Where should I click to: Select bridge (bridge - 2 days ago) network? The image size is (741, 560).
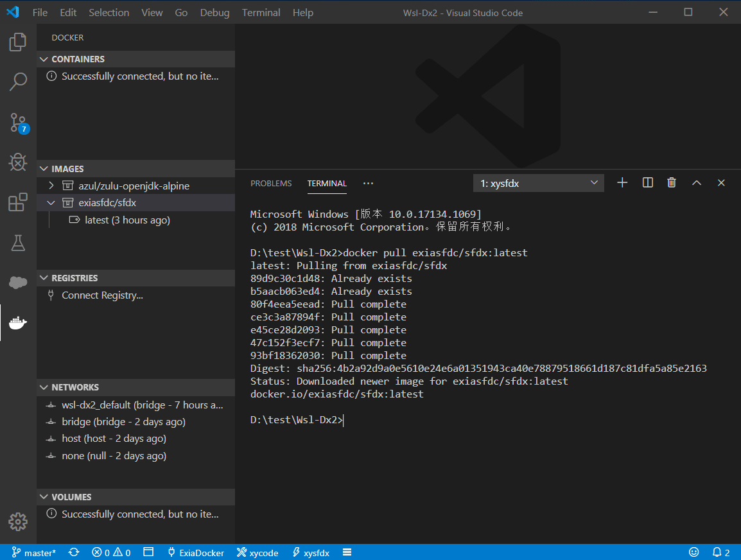point(135,421)
